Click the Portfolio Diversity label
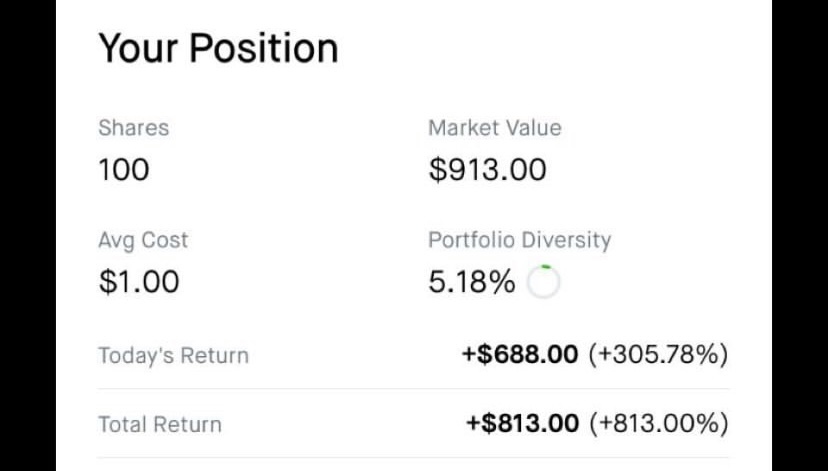The image size is (828, 471). click(x=519, y=240)
